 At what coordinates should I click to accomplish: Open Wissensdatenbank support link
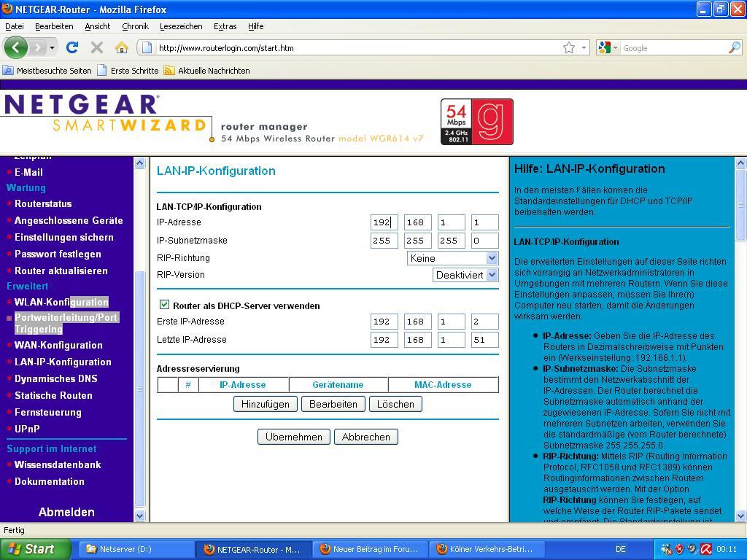pyautogui.click(x=58, y=464)
